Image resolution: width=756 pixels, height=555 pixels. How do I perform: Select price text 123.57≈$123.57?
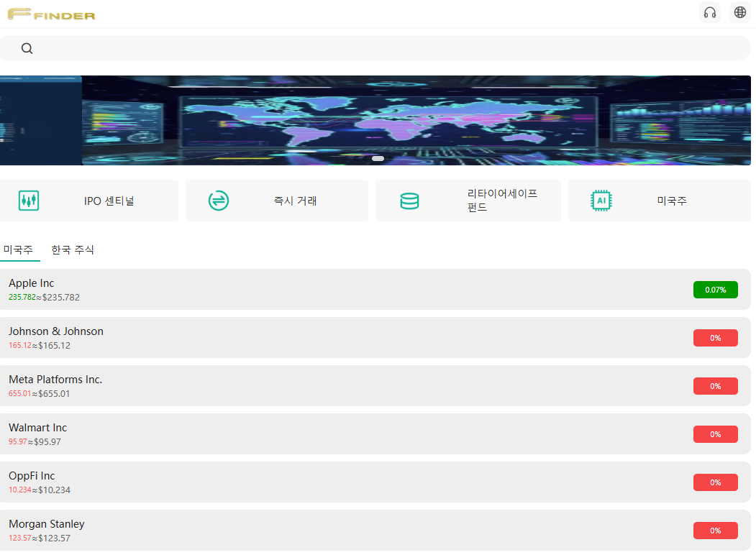coord(40,538)
